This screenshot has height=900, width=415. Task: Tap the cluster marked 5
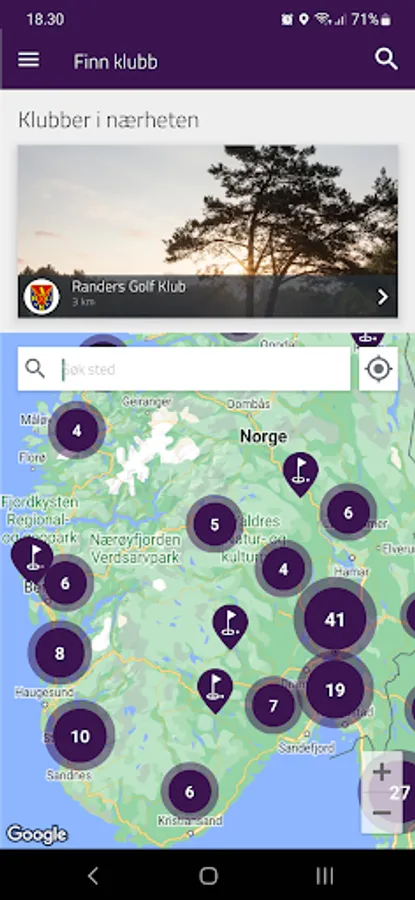coord(215,524)
